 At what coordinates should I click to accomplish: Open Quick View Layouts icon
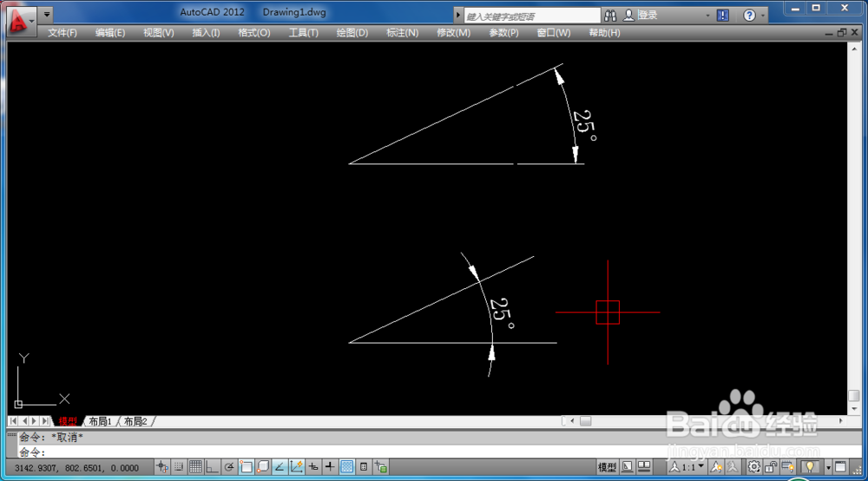click(628, 467)
